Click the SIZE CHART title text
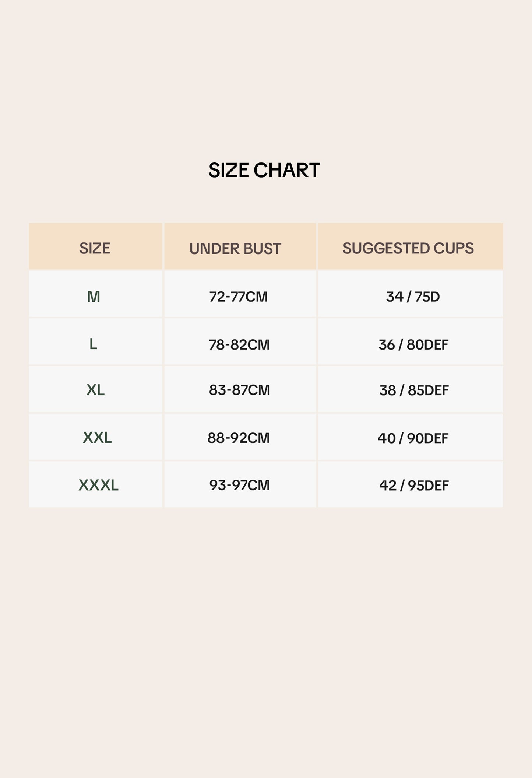Image resolution: width=532 pixels, height=778 pixels. click(x=264, y=170)
